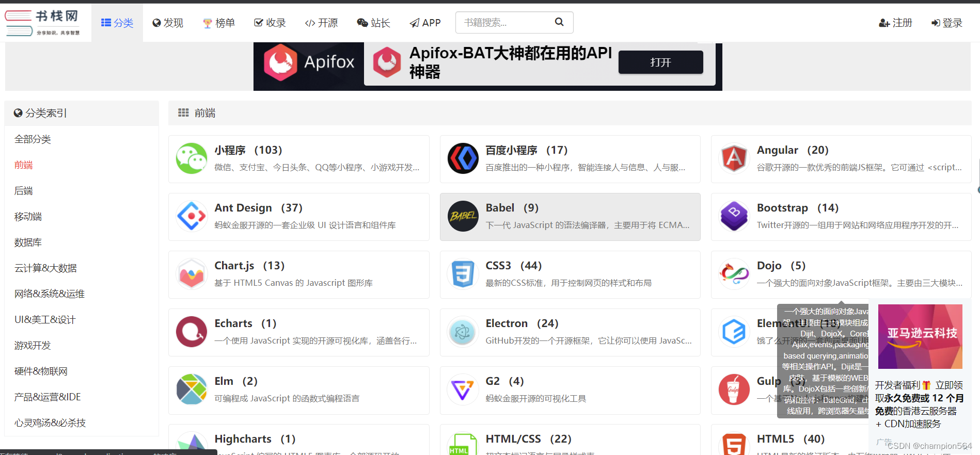
Task: Select 网络&系统&运维 category
Action: pos(50,294)
